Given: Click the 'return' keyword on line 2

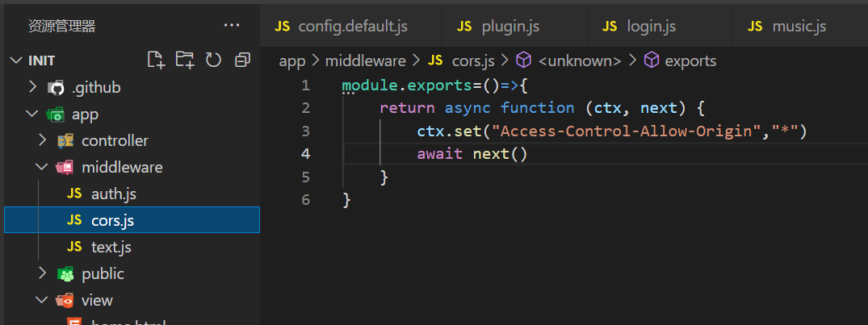Looking at the screenshot, I should pyautogui.click(x=408, y=108).
